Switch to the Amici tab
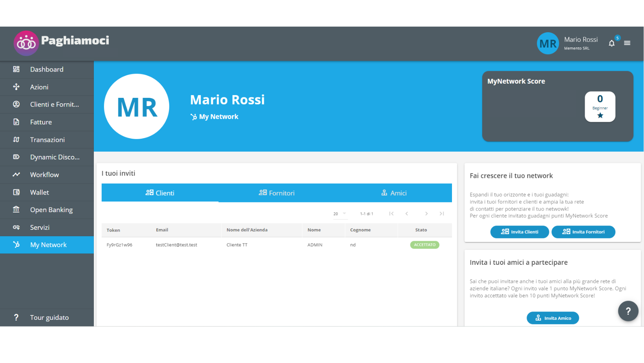 coord(393,193)
